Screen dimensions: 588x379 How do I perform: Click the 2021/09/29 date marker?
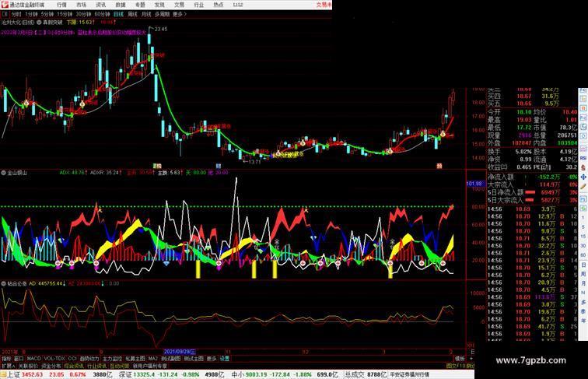click(x=180, y=352)
